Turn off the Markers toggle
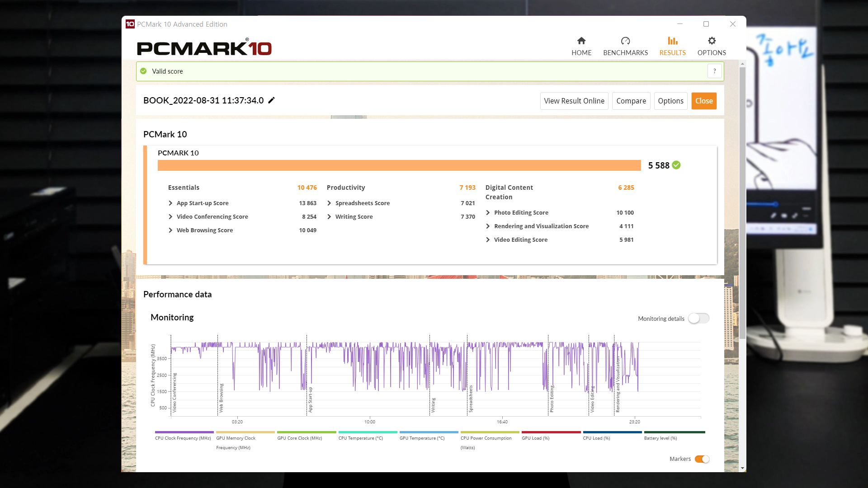Image resolution: width=868 pixels, height=488 pixels. click(x=702, y=459)
